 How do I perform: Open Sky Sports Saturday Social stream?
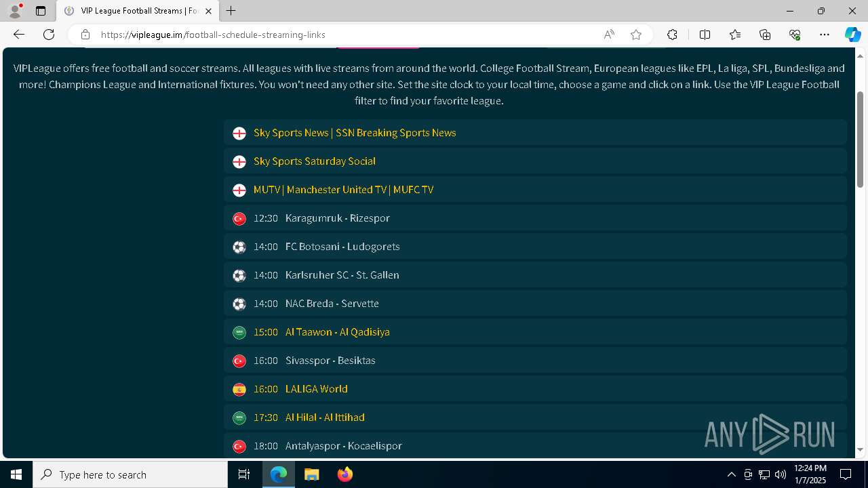click(315, 161)
